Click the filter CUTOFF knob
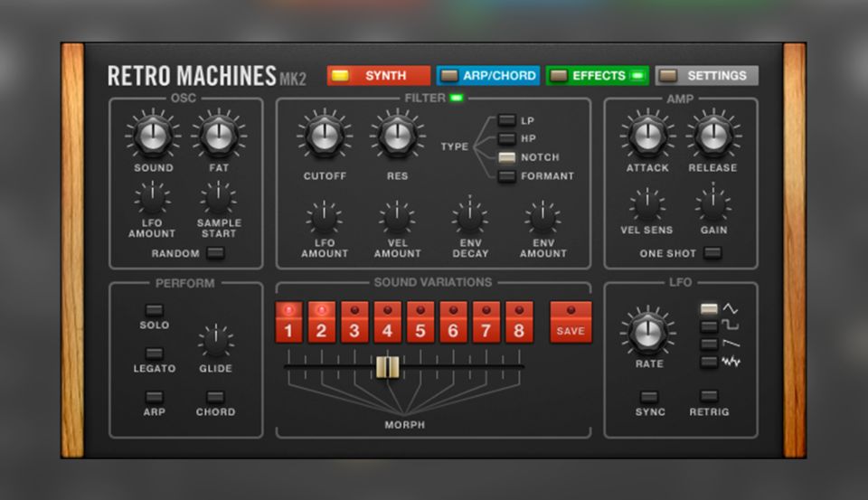This screenshot has height=500, width=868. click(324, 137)
